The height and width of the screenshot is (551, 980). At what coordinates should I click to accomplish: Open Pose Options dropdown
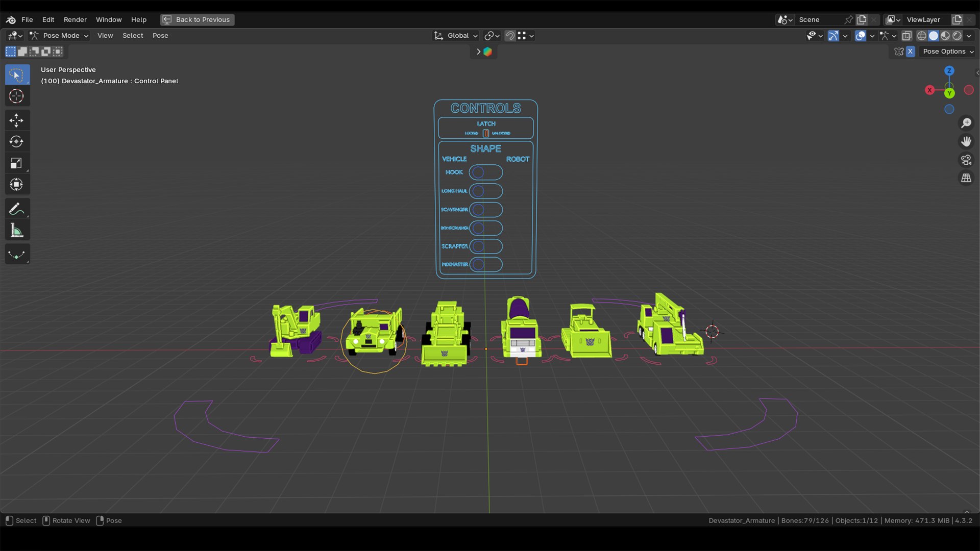948,52
